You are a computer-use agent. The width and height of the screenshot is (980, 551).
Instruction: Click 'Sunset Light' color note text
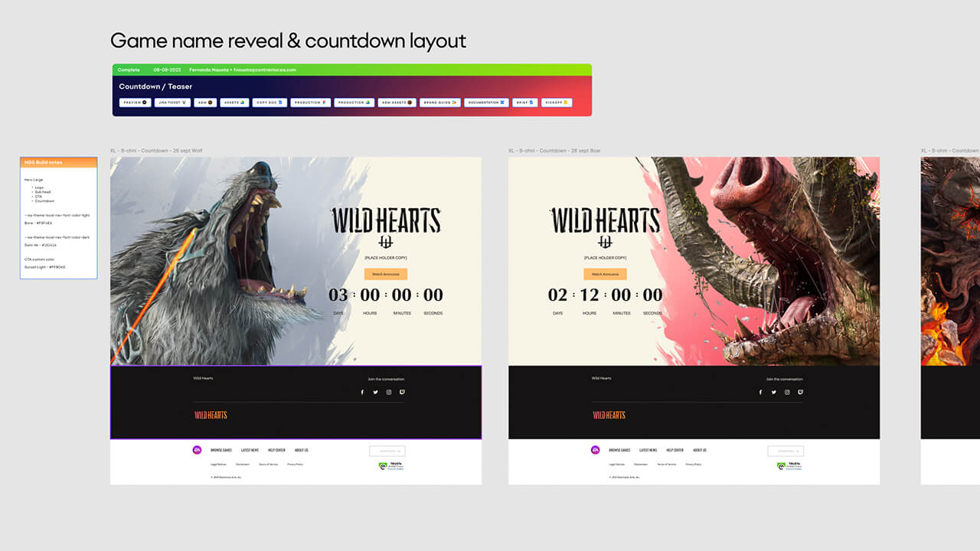click(45, 267)
